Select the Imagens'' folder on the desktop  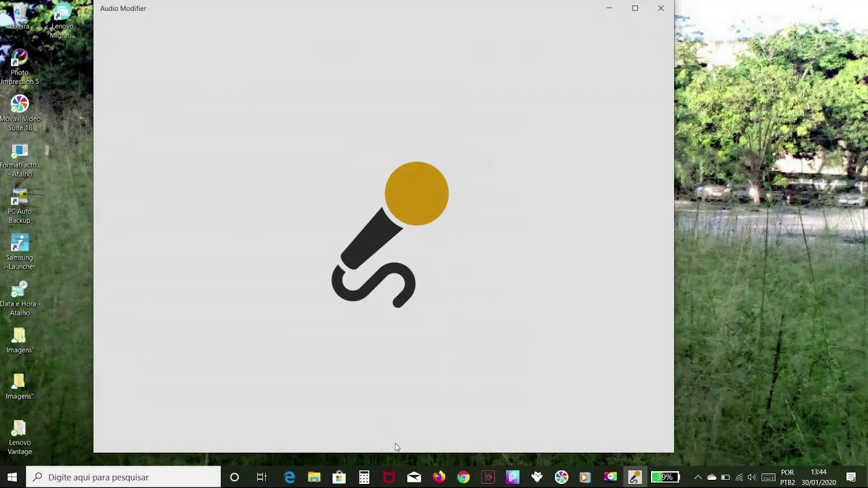(20, 387)
